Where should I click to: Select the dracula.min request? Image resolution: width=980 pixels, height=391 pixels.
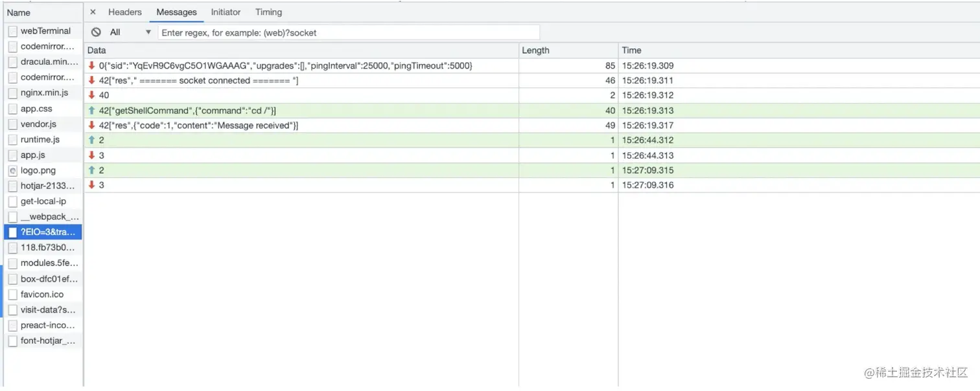43,62
